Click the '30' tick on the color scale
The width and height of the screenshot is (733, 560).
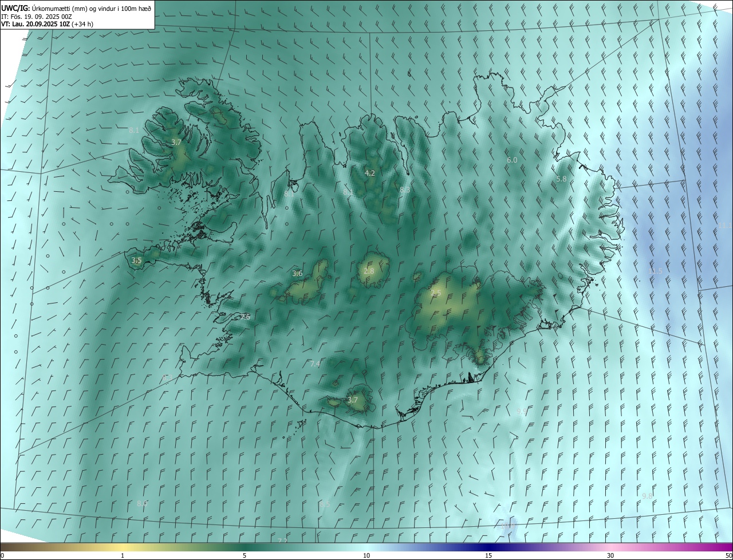point(610,555)
